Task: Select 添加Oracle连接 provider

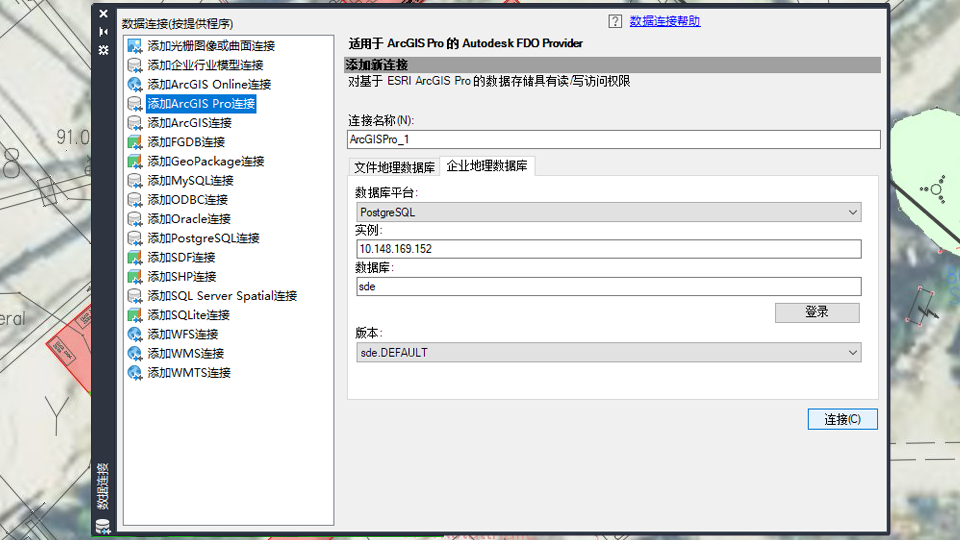Action: (x=189, y=219)
